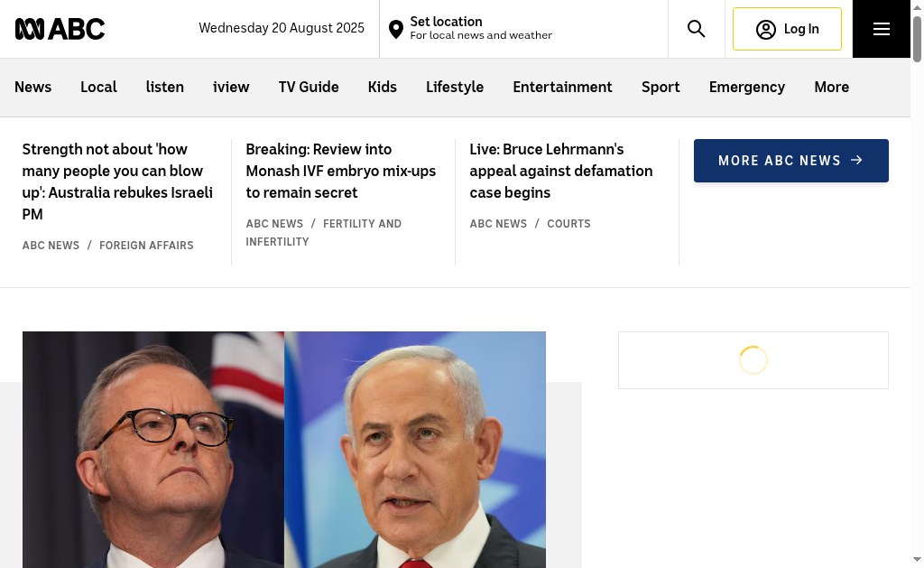
Task: Click the ABC logo
Action: tap(60, 29)
